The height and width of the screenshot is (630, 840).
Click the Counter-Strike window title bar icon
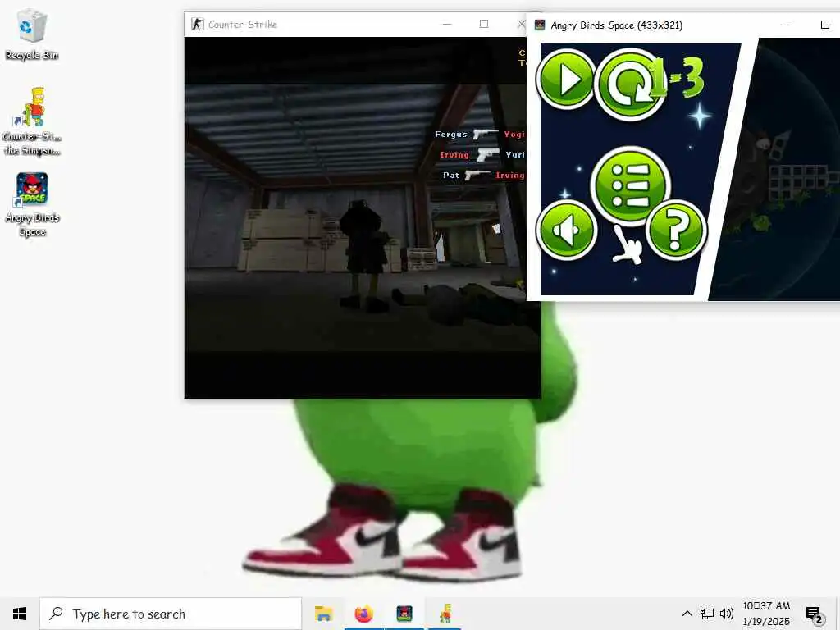(x=197, y=24)
